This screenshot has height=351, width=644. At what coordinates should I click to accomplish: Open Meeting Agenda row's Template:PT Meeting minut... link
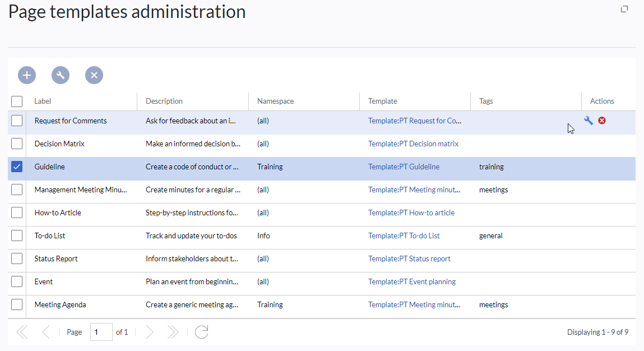[x=414, y=304]
